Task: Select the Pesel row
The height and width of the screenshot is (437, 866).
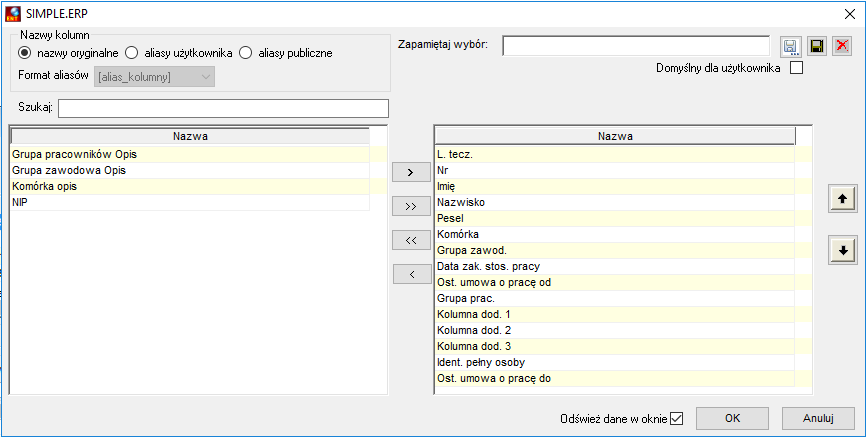Action: (615, 219)
